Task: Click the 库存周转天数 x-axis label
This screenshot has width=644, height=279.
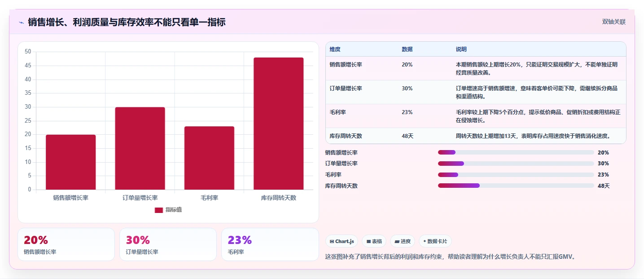Action: coord(279,198)
